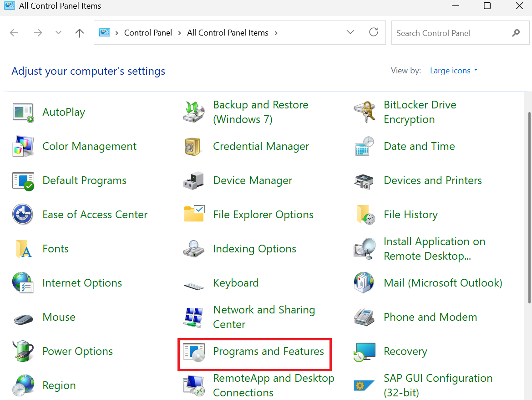Expand chevron after All Control Panel Items
The width and height of the screenshot is (532, 400).
276,33
